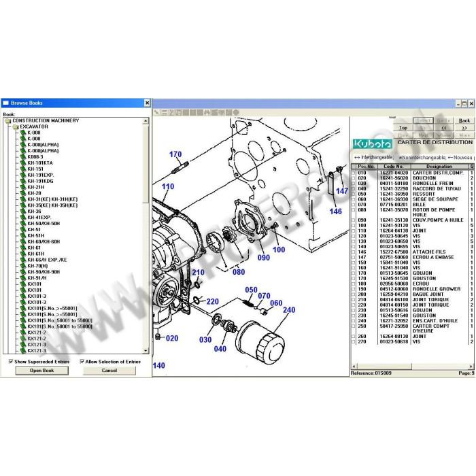The height and width of the screenshot is (476, 476).
Task: Check the box for part 240 ENS.CART. D'HUILE
Action: pyautogui.click(x=354, y=320)
